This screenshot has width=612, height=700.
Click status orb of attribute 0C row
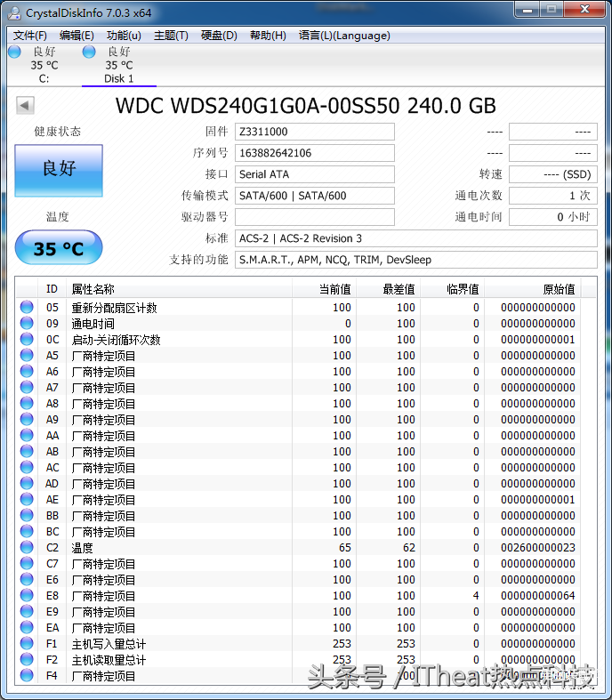pyautogui.click(x=27, y=339)
